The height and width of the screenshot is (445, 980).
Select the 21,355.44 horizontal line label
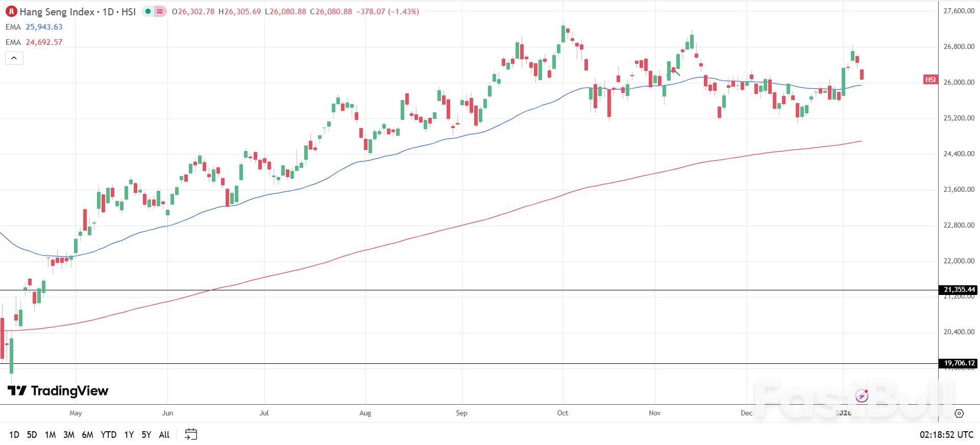pos(959,290)
